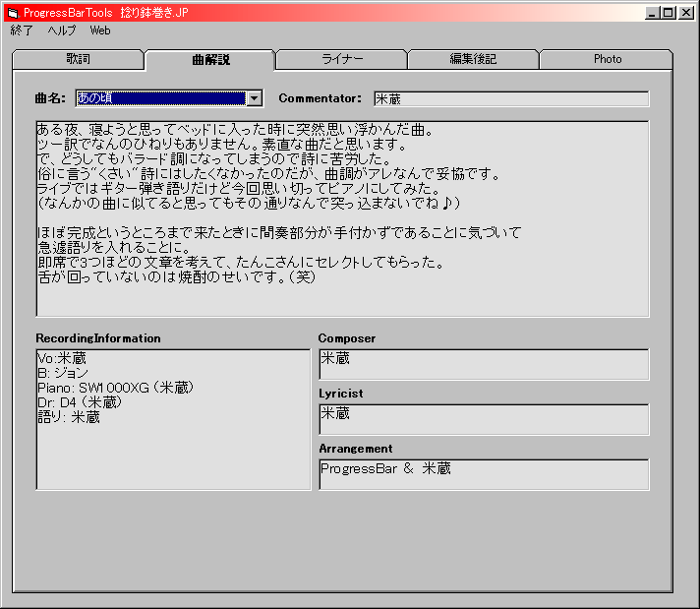
Task: Open the 編集後記 tab
Action: 473,59
